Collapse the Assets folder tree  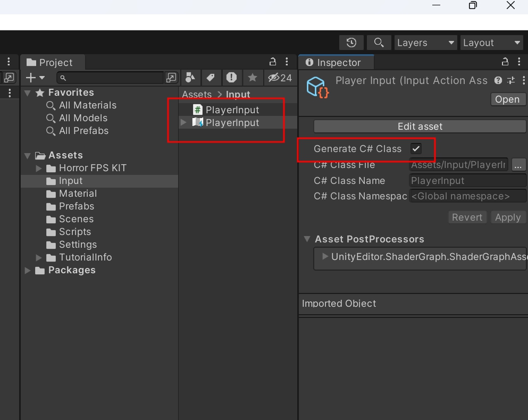coord(28,155)
